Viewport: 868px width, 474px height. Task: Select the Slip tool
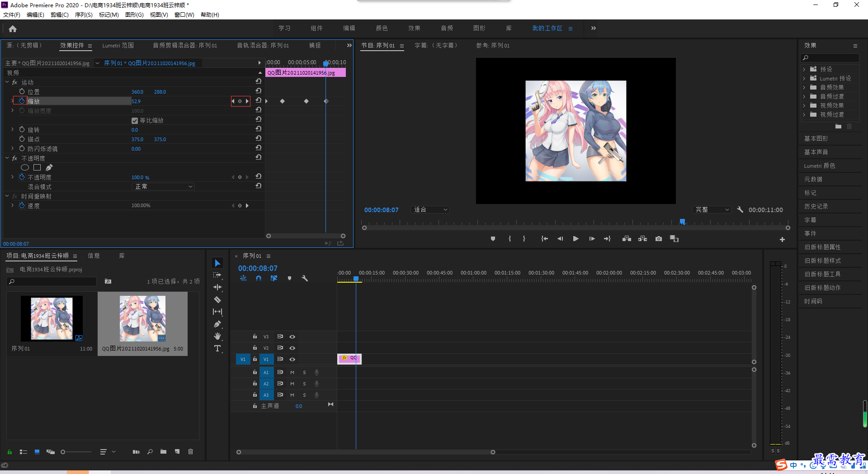(217, 312)
